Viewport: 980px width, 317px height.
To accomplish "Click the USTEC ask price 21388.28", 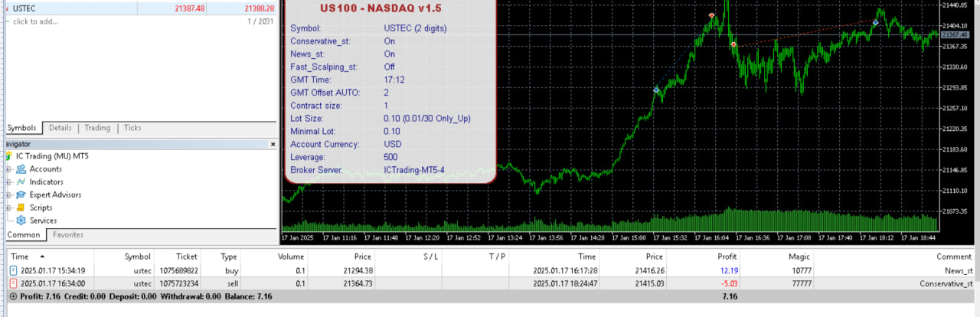I will click(x=258, y=8).
